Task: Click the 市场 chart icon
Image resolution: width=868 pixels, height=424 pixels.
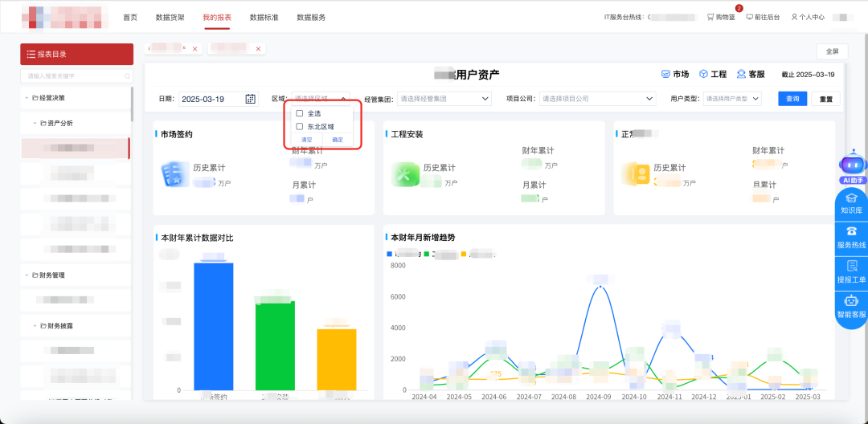Action: tap(666, 74)
